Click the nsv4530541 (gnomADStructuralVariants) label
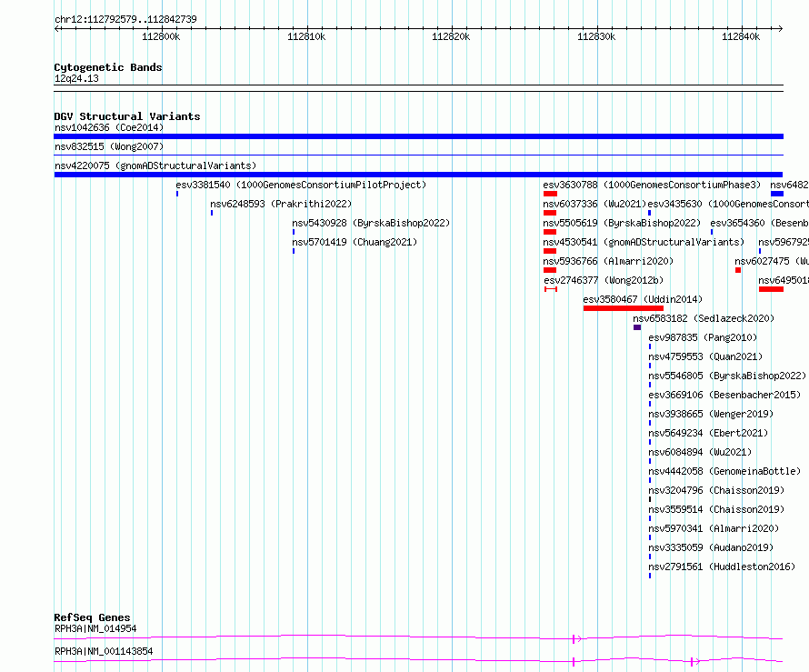Viewport: 809px width, 672px height. [x=644, y=242]
